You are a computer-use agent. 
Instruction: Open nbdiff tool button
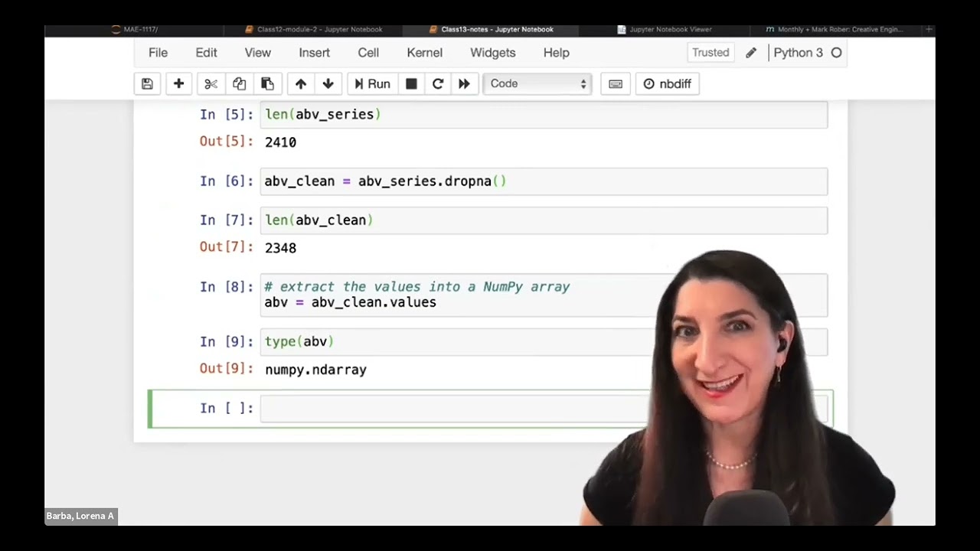(667, 83)
